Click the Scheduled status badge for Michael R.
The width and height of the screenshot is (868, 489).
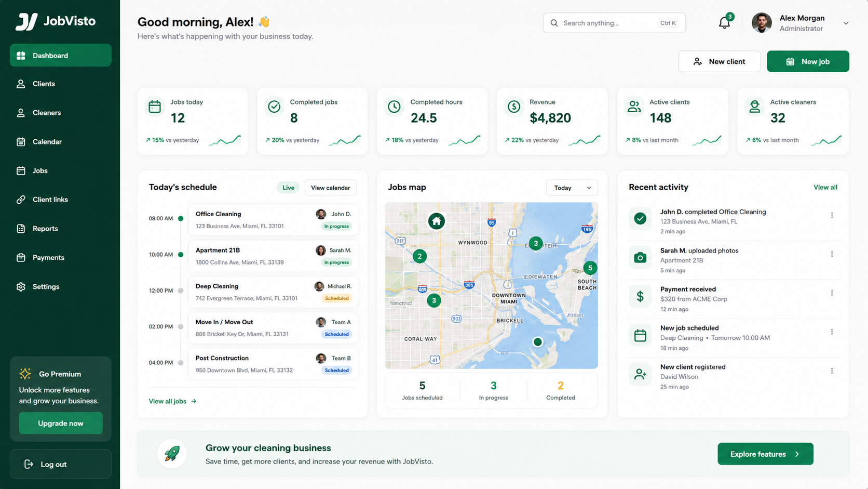click(x=336, y=298)
